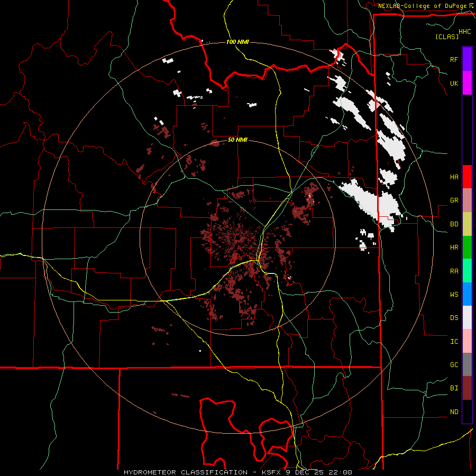Viewport: 476px width, 476px height.
Task: Click the IC legend label
Action: (454, 342)
